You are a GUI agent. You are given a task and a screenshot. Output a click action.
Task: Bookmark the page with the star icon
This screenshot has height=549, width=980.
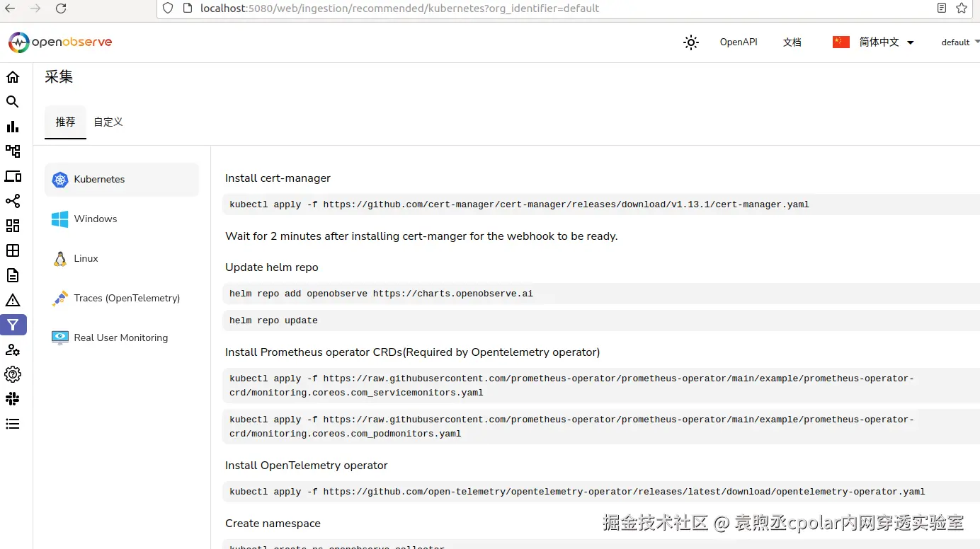[x=962, y=8]
